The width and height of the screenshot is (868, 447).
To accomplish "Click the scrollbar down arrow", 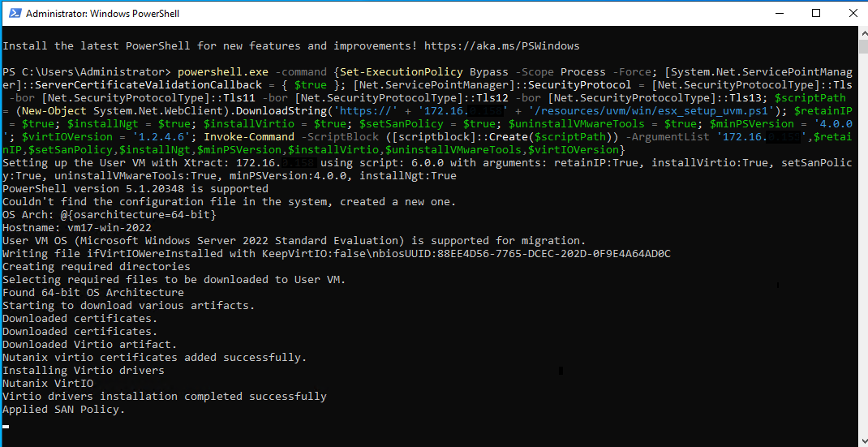I will [x=861, y=440].
